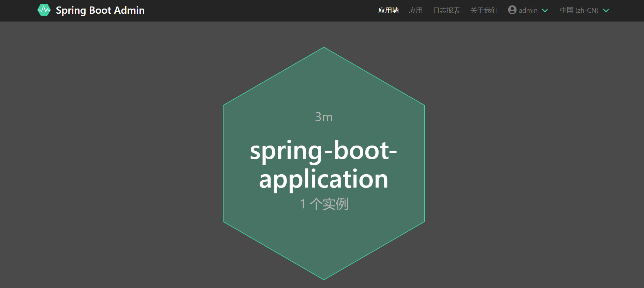
Task: Click the 1 个实例 instance count
Action: click(324, 204)
